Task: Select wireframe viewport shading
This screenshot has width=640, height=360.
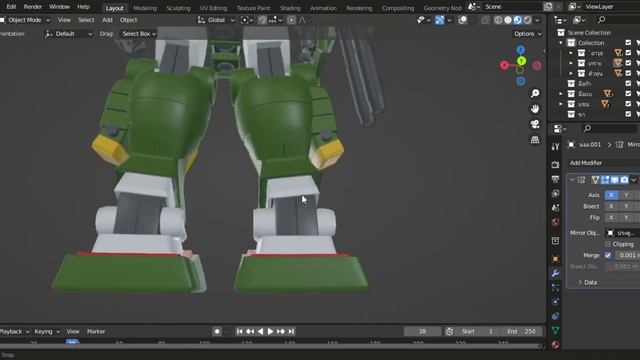Action: pyautogui.click(x=498, y=20)
